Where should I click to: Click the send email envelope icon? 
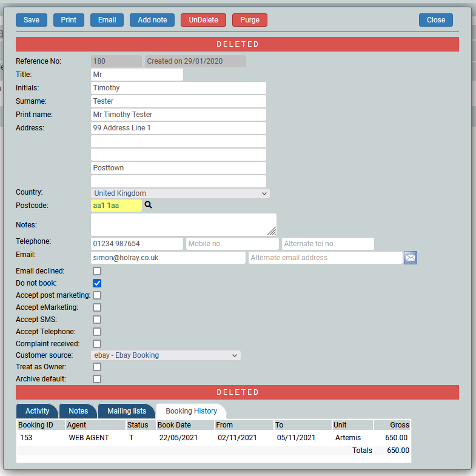411,258
